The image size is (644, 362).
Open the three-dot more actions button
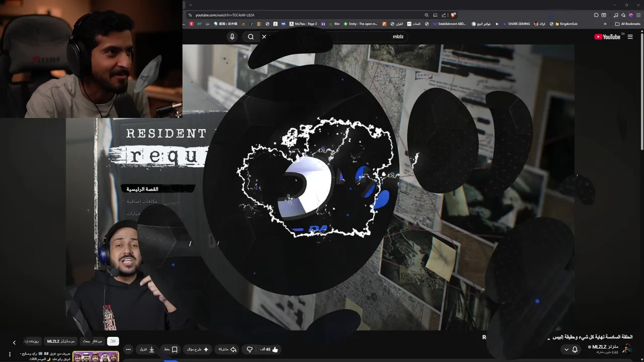tap(128, 349)
